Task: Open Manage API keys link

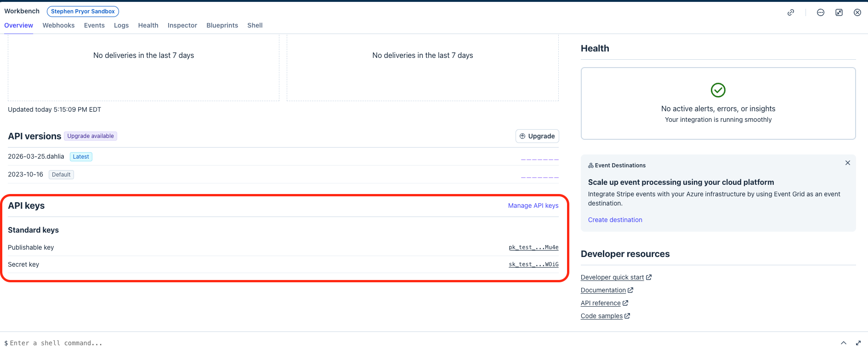Action: pyautogui.click(x=533, y=206)
